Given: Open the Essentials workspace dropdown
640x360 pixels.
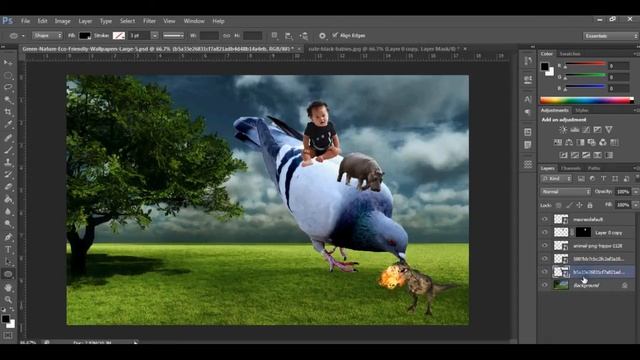Looking at the screenshot, I should 610,36.
